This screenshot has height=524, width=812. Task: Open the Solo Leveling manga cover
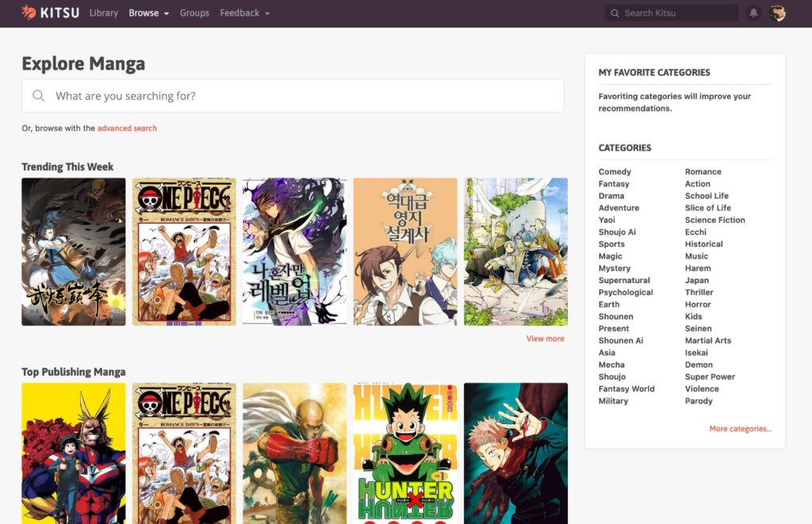[x=295, y=251]
